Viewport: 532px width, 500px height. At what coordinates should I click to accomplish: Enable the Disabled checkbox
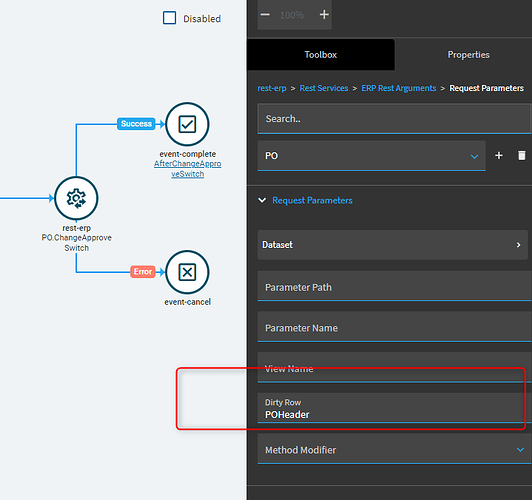pos(169,18)
